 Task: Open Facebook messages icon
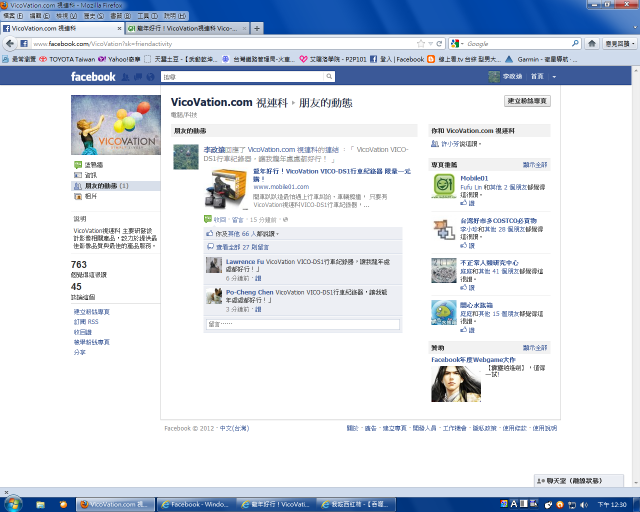(138, 76)
